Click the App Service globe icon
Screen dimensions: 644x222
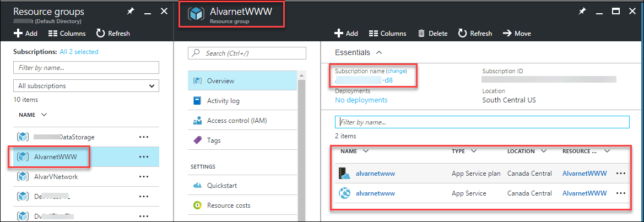pyautogui.click(x=344, y=193)
